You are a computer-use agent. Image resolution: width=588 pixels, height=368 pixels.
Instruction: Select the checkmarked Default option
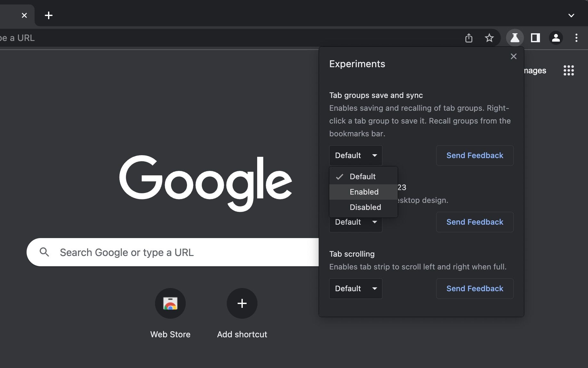coord(362,176)
